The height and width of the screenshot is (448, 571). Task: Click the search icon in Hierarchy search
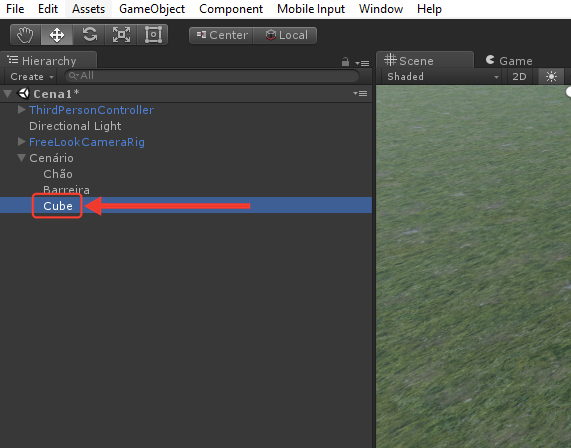pos(73,76)
